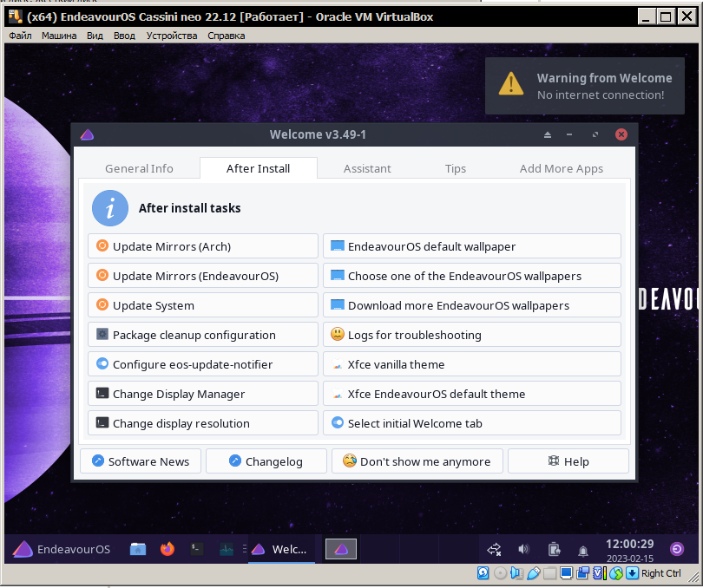This screenshot has height=588, width=703.
Task: Launch Firefox from the panel
Action: click(168, 549)
